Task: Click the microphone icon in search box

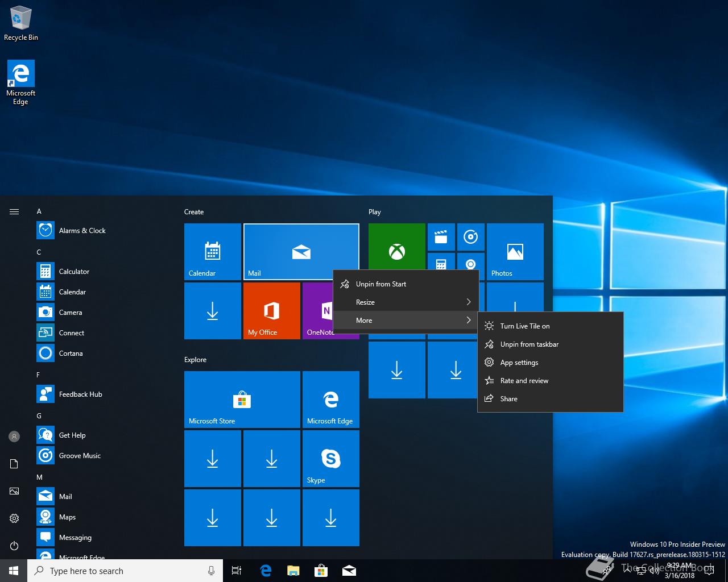Action: [x=211, y=571]
